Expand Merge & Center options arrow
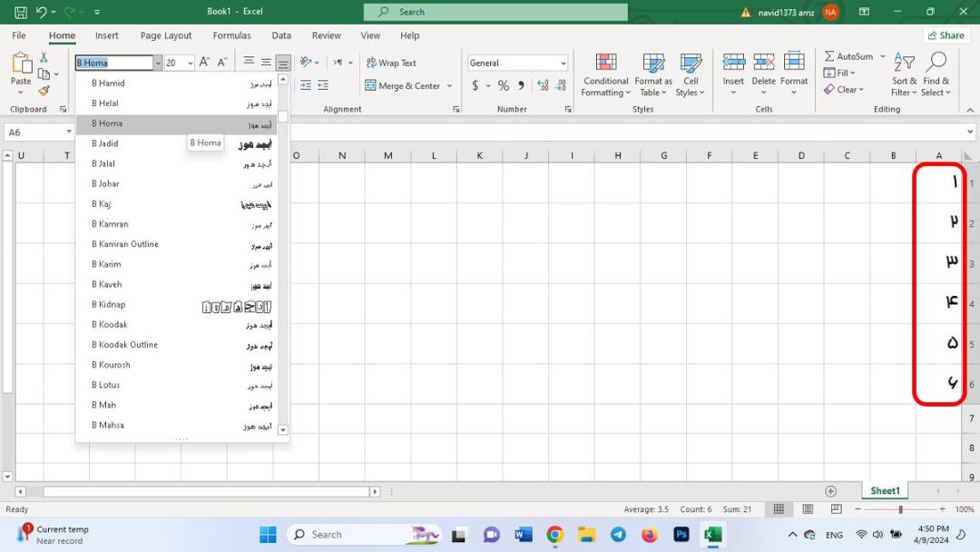The height and width of the screenshot is (552, 980). (449, 85)
